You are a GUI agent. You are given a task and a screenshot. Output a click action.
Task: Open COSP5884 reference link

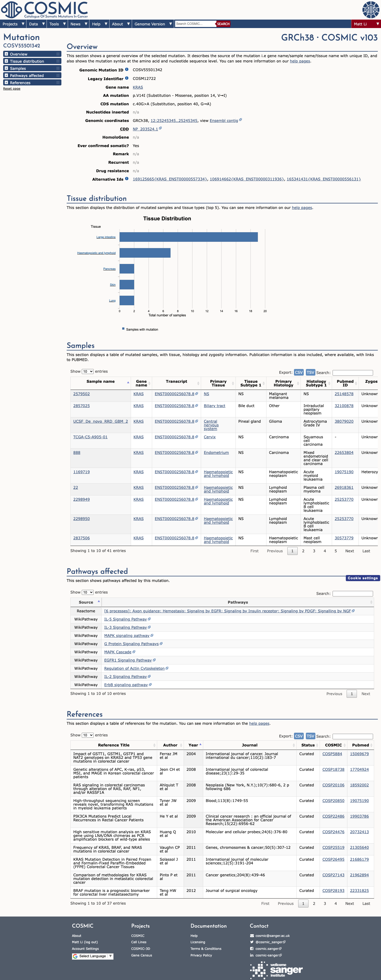pyautogui.click(x=332, y=754)
